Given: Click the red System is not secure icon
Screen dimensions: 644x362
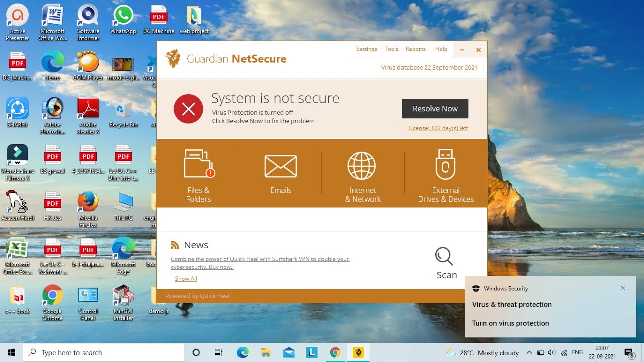Looking at the screenshot, I should coord(188,109).
